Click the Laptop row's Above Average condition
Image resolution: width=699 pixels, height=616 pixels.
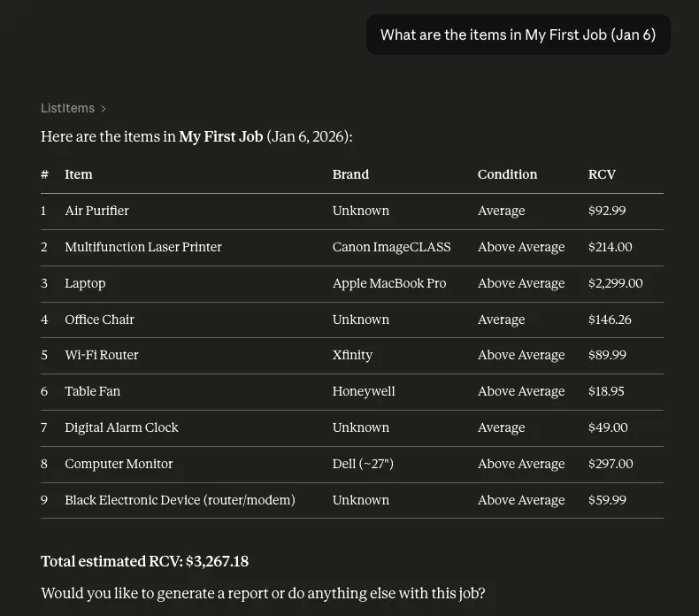(521, 284)
